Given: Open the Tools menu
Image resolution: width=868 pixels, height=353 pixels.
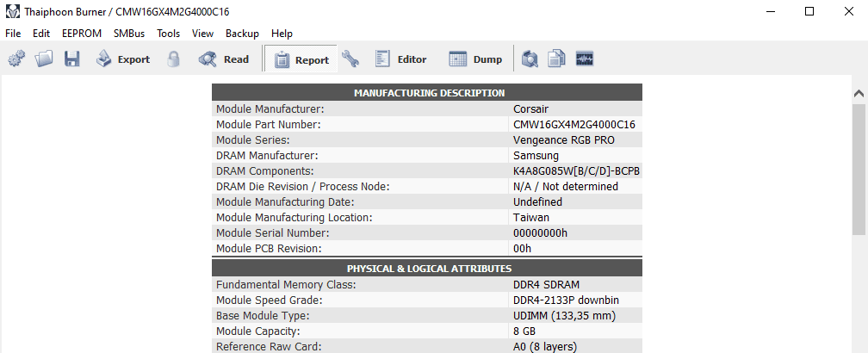Looking at the screenshot, I should pos(168,34).
